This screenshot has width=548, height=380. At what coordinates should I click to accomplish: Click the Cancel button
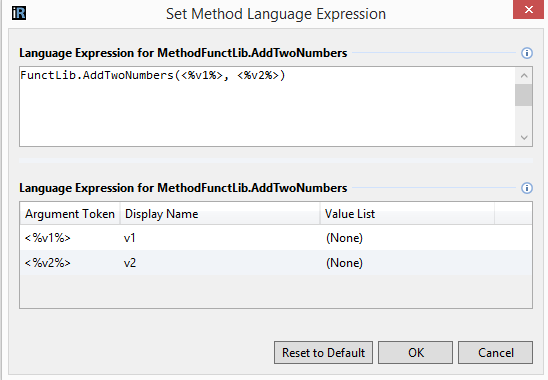(496, 353)
